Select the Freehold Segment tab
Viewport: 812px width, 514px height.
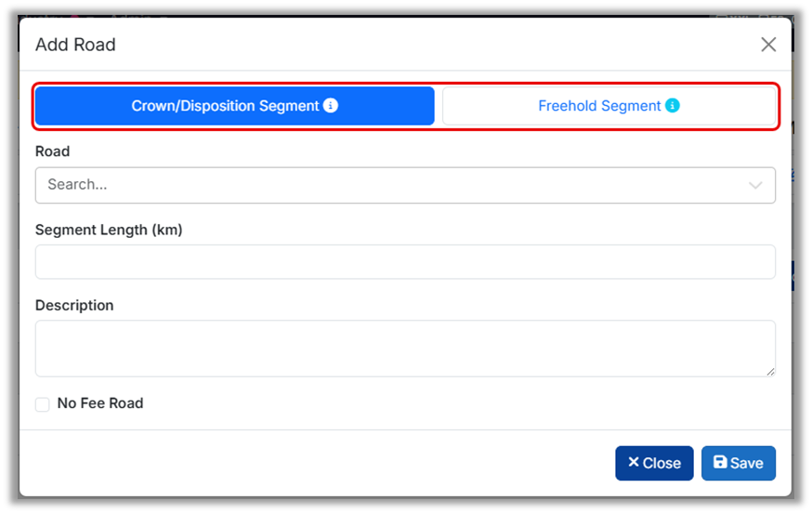599,106
